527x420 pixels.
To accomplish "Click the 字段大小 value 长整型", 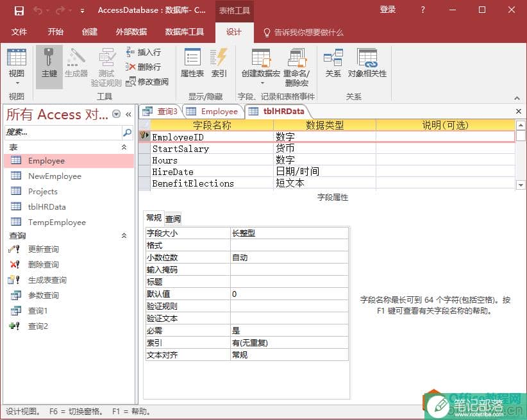I will click(289, 233).
